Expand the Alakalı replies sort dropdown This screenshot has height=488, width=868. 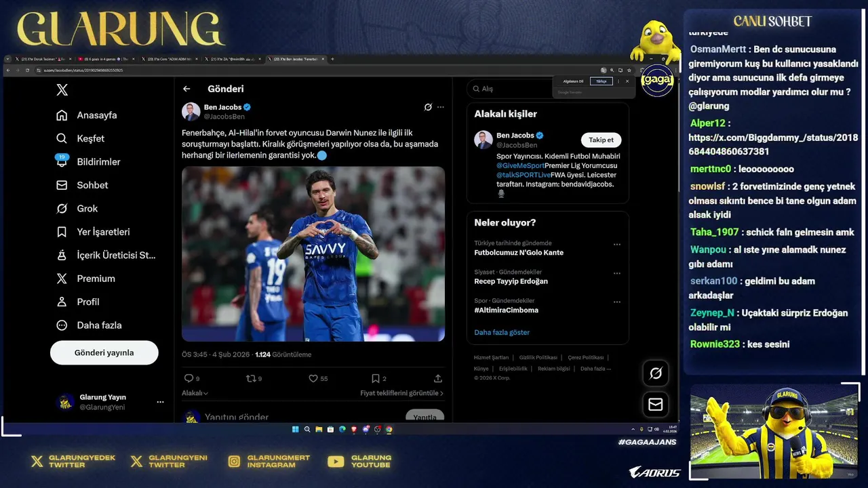[x=195, y=393]
